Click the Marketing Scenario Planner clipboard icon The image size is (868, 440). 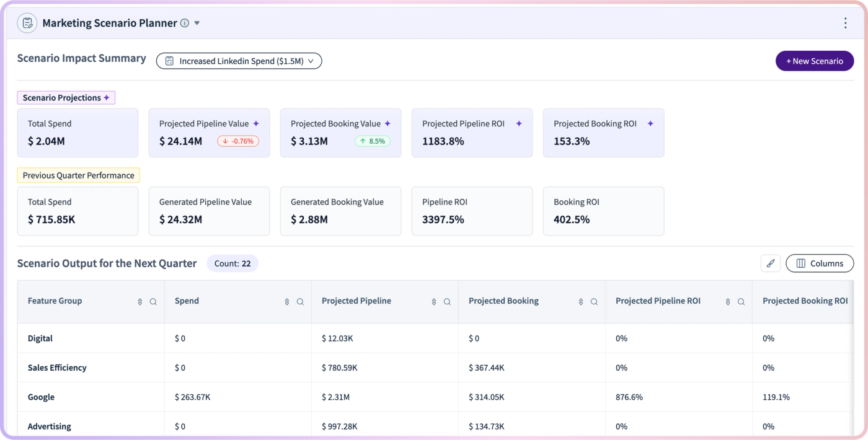(x=27, y=23)
